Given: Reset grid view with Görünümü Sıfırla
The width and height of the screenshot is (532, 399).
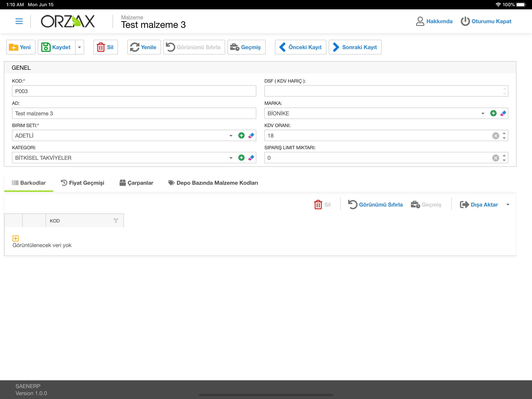Looking at the screenshot, I should coord(375,205).
